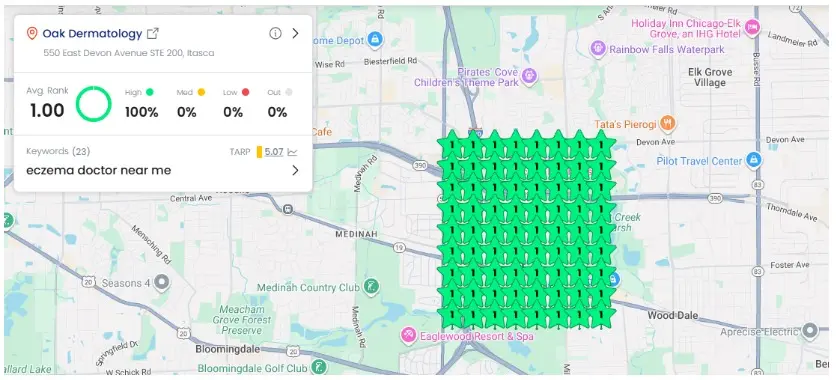
Task: Click the Low red legend dot
Action: pyautogui.click(x=245, y=92)
